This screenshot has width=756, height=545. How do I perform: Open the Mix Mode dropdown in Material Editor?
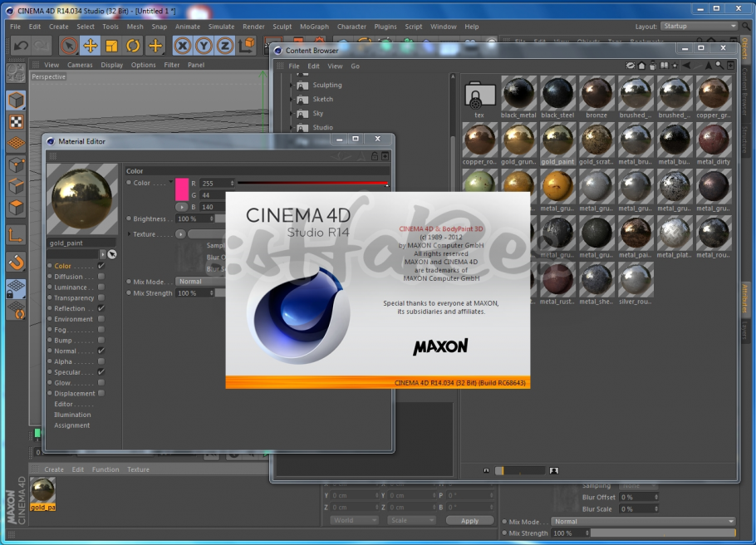tap(200, 281)
